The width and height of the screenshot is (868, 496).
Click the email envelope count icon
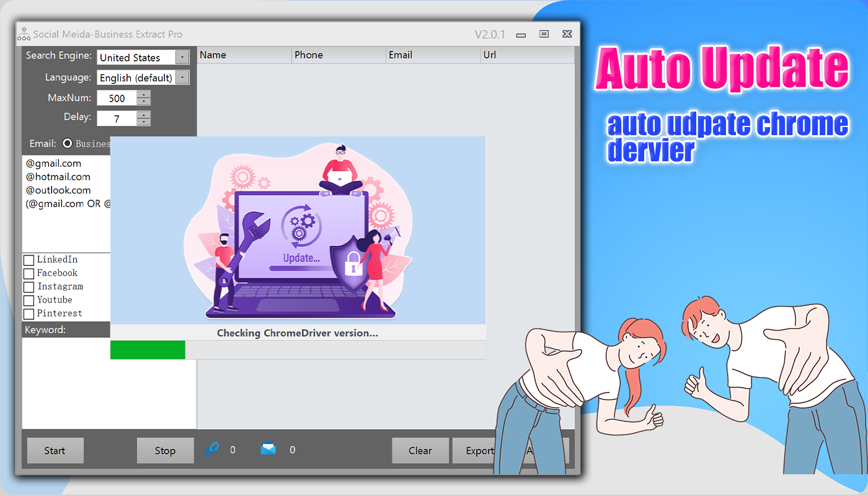tap(268, 449)
